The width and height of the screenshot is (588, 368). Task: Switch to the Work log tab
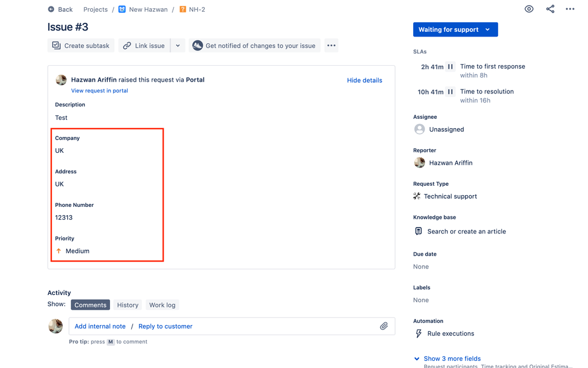tap(162, 305)
